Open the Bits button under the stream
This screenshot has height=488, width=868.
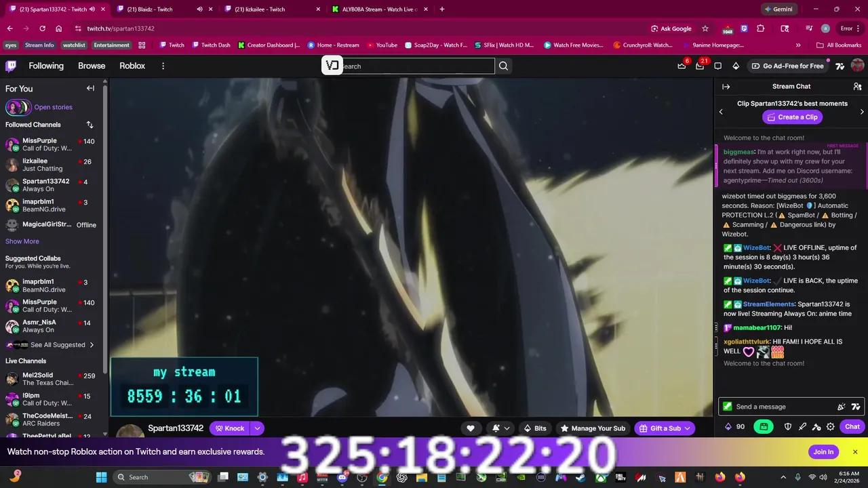[534, 428]
